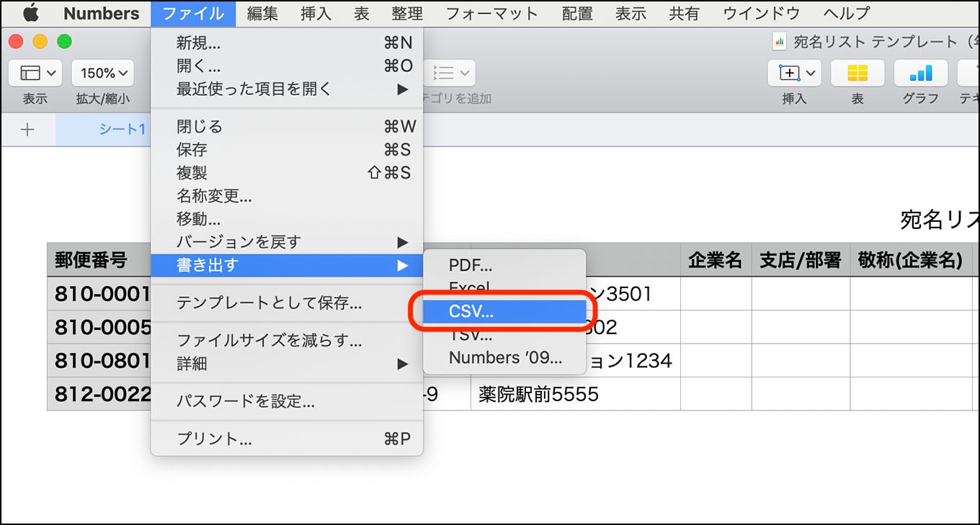Select the cell 薬院駅前5555
The height and width of the screenshot is (525, 980).
(x=576, y=394)
